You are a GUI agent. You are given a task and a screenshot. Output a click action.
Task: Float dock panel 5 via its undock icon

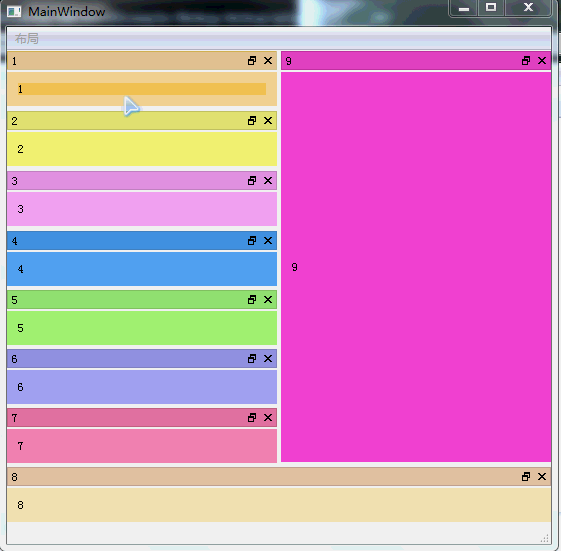(252, 299)
